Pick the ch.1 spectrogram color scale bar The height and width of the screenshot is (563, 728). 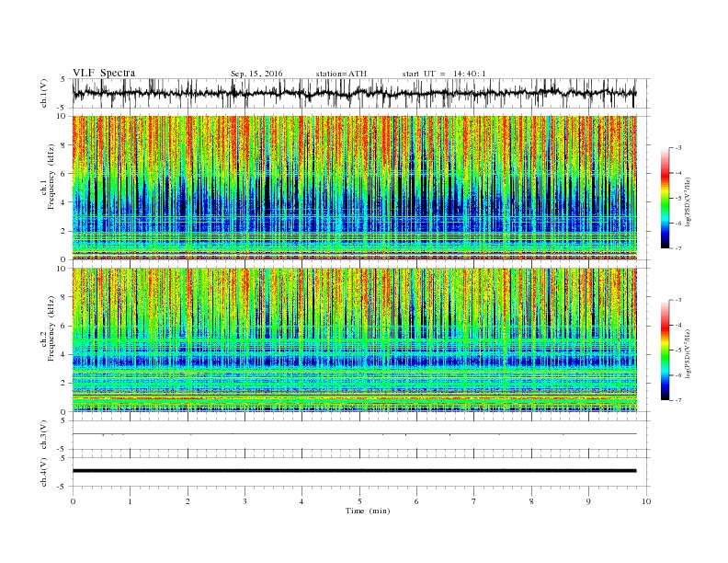coord(665,198)
